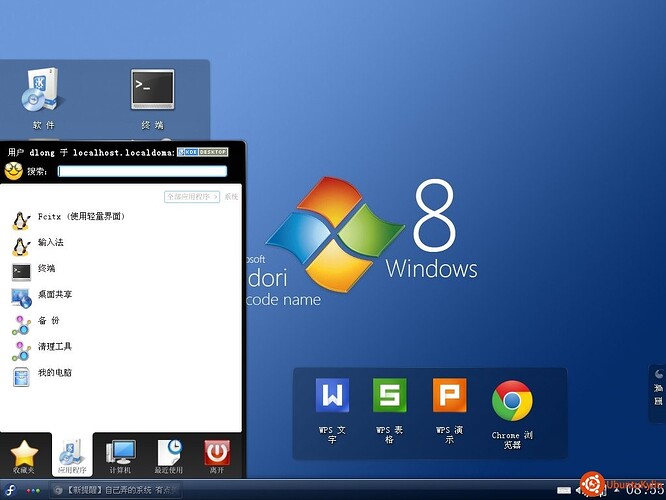This screenshot has height=500, width=666.
Task: Click the Fcitx penguin icon
Action: (21, 221)
